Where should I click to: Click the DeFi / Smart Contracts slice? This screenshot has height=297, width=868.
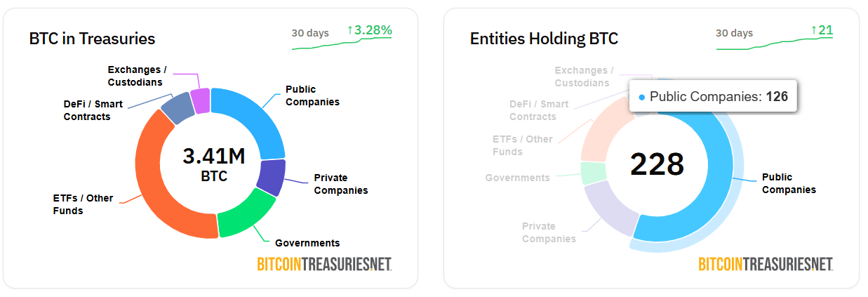[178, 107]
